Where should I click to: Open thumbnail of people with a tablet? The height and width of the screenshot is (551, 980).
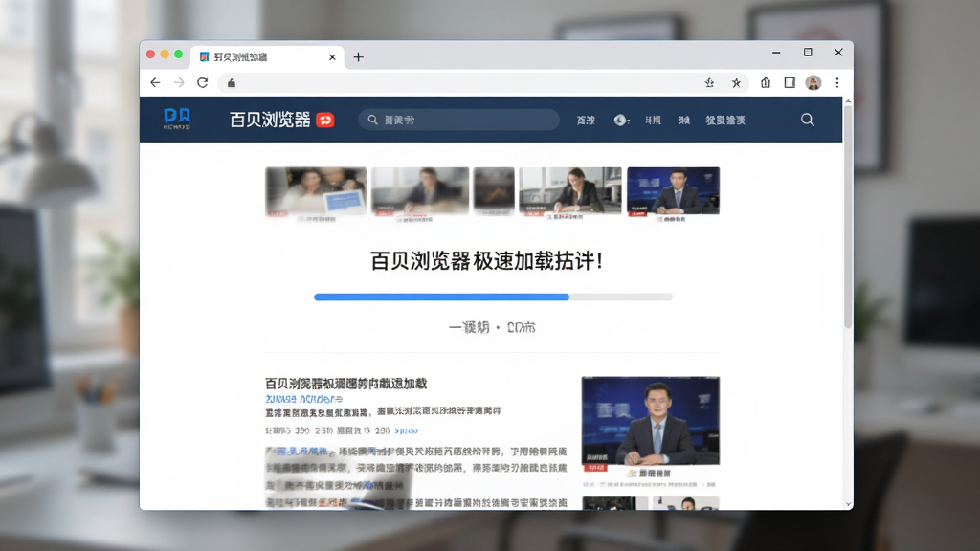click(x=316, y=191)
